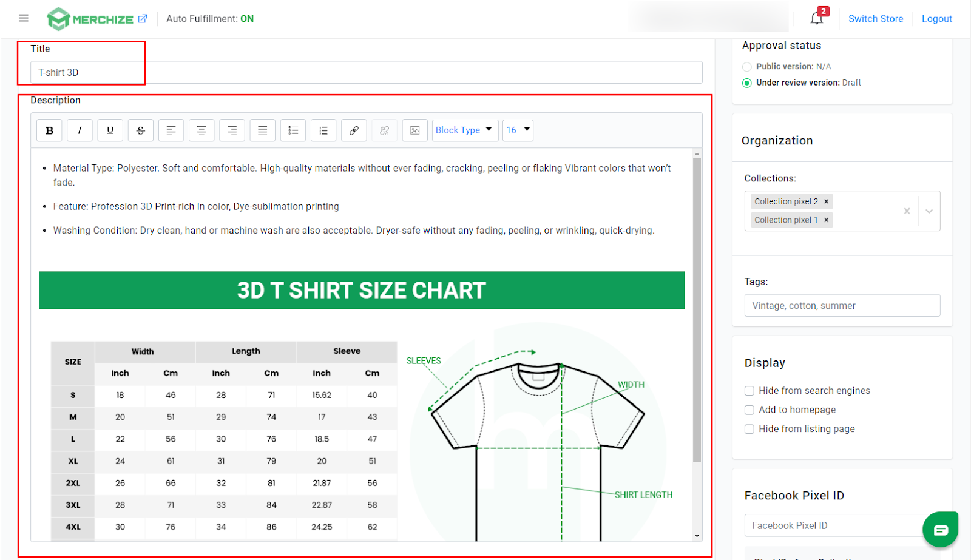Click the "Feature: Profession 3D Print-rich" bullet
Screen dimensions: 971x560
point(196,206)
